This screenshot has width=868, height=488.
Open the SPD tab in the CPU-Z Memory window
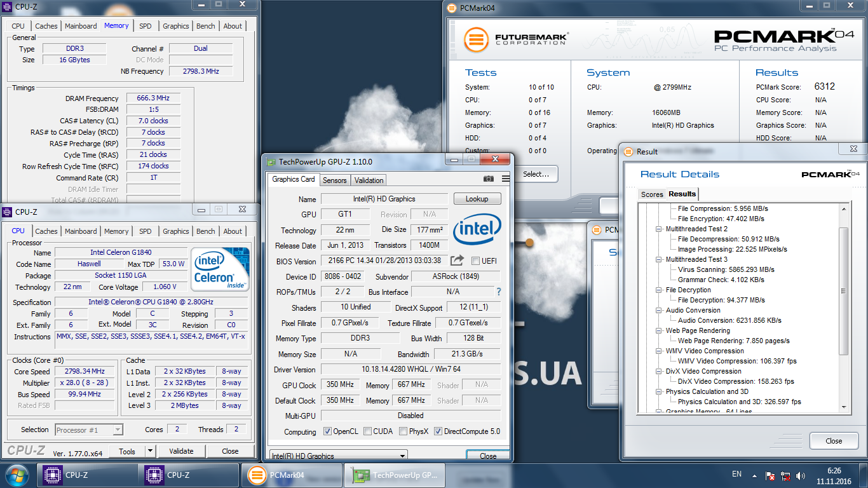point(146,26)
